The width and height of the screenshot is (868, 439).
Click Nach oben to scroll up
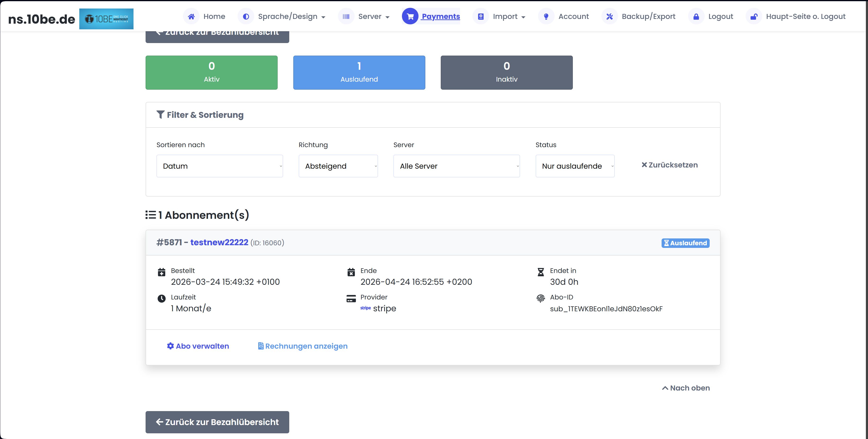point(686,388)
